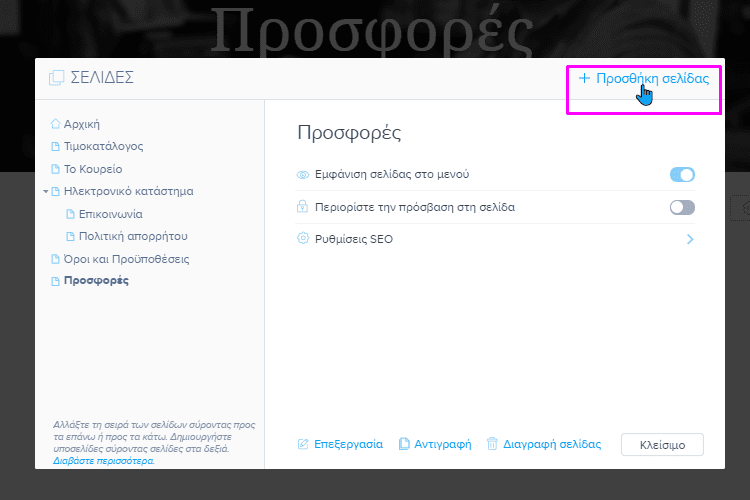
Task: Click the ΣΕΛΙΔΕΣ dialog title text
Action: click(102, 78)
